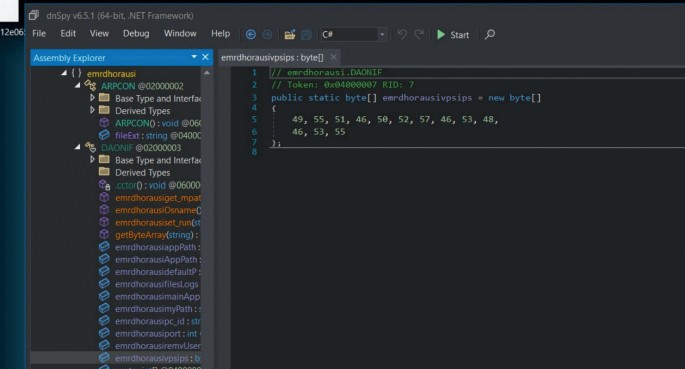Click the method icon beside emrdhorausiOsname

tap(104, 210)
